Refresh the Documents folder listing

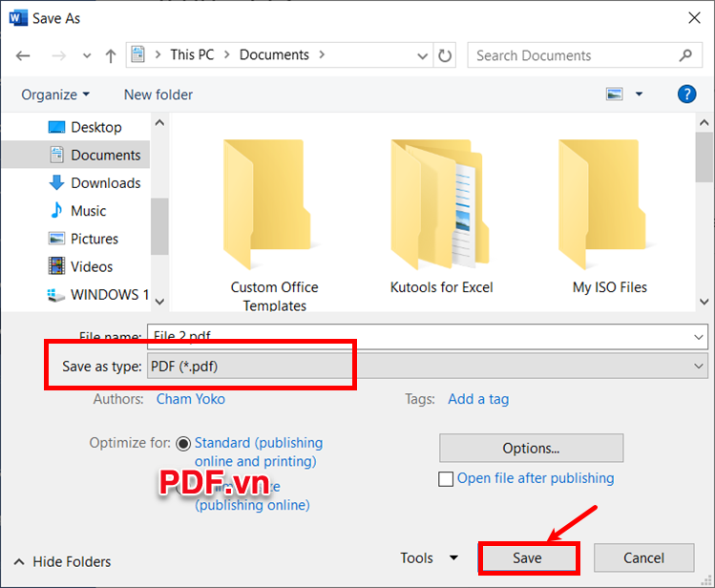(x=445, y=55)
